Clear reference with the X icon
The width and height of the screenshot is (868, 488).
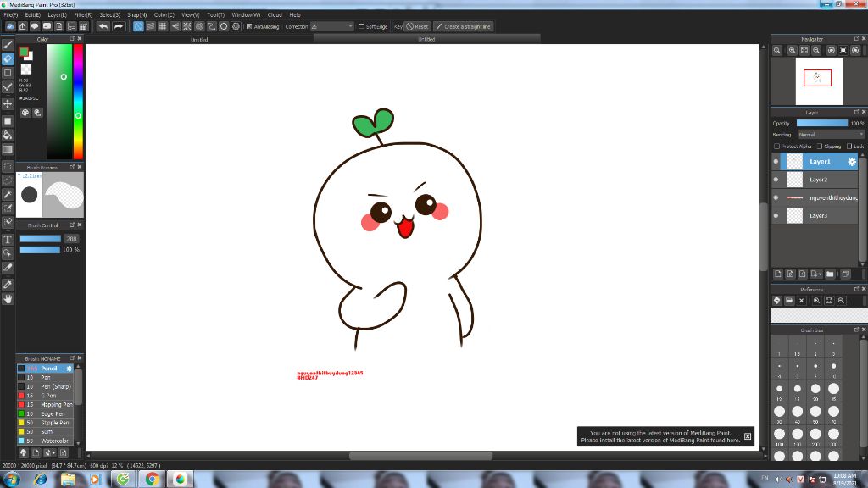[801, 301]
